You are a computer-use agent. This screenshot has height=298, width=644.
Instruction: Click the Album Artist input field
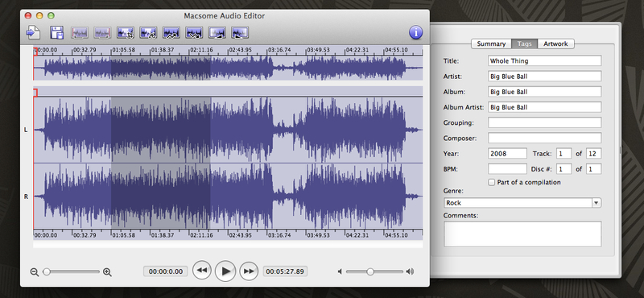coord(545,107)
